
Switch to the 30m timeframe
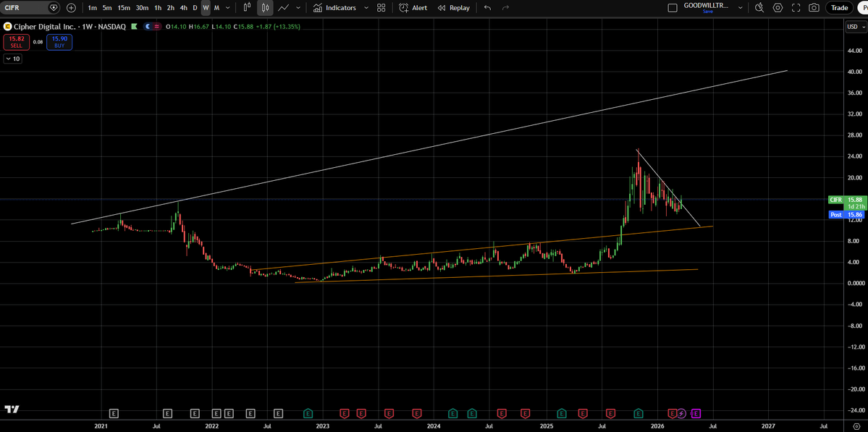click(143, 8)
